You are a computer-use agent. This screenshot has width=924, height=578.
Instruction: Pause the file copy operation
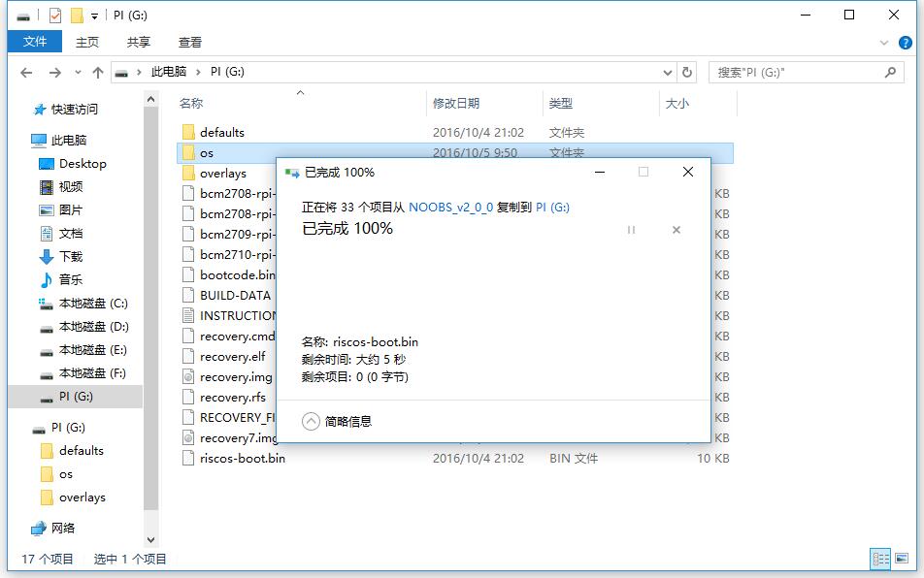click(631, 230)
